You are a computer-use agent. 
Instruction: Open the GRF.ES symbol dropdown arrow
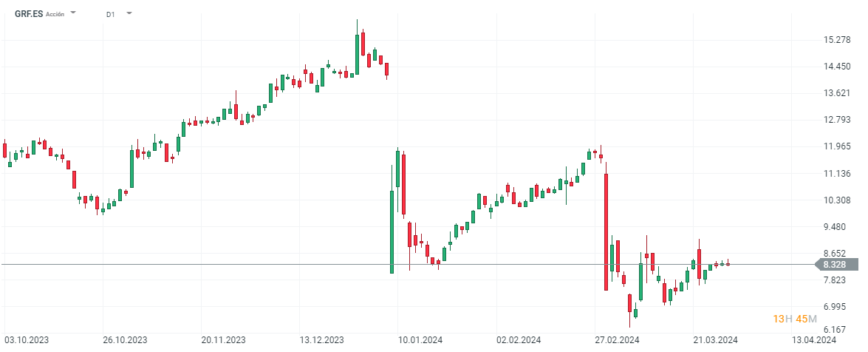click(x=73, y=13)
